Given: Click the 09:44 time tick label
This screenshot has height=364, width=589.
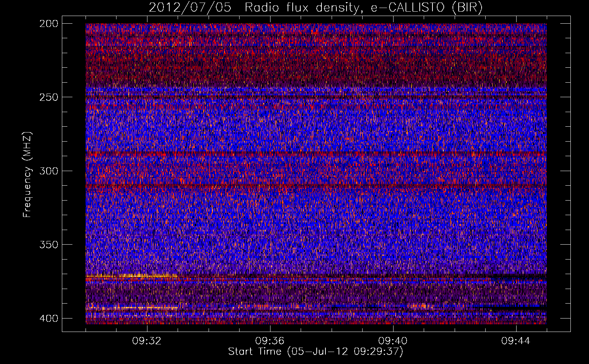Looking at the screenshot, I should [x=516, y=341].
